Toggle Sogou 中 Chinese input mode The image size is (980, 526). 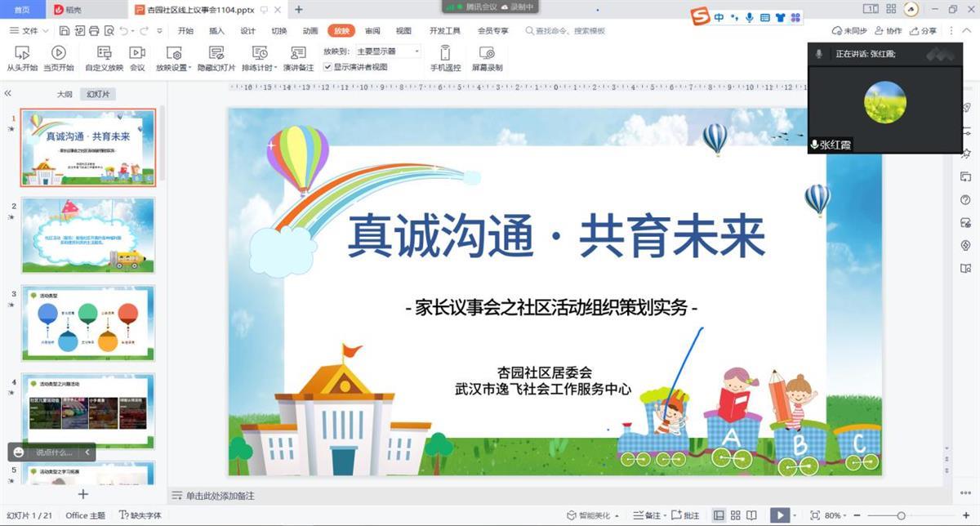(719, 17)
